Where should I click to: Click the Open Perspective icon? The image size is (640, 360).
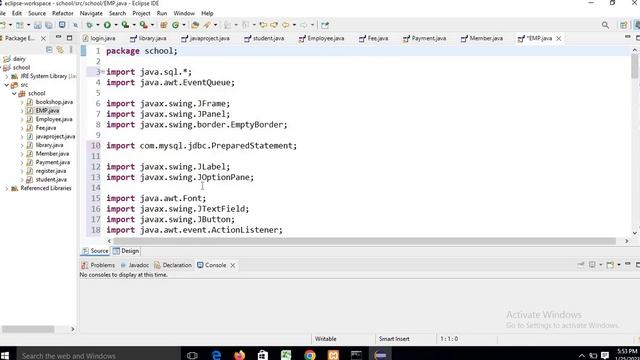coord(624,25)
